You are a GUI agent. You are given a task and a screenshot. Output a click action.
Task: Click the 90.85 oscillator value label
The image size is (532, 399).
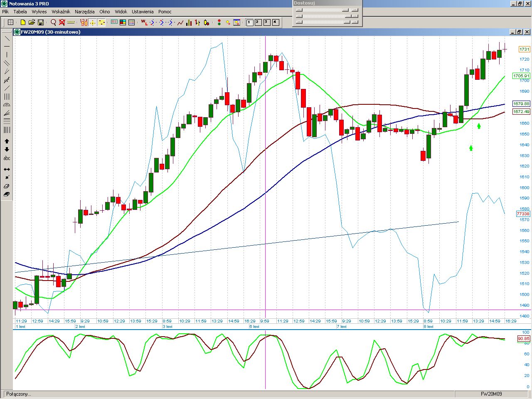coord(524,339)
